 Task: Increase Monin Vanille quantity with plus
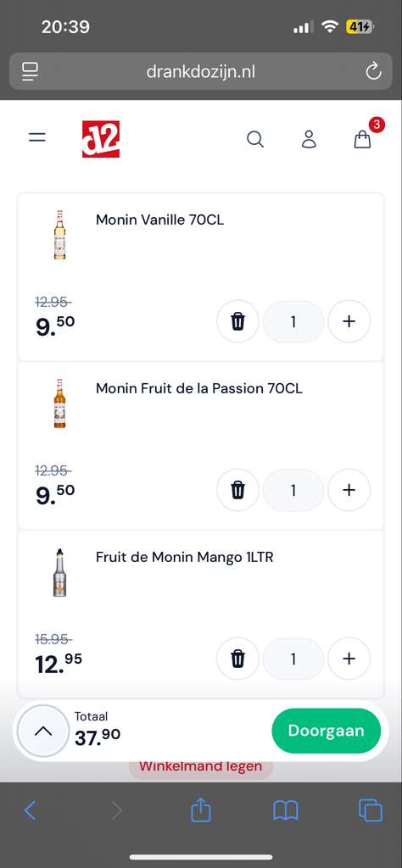pyautogui.click(x=349, y=321)
